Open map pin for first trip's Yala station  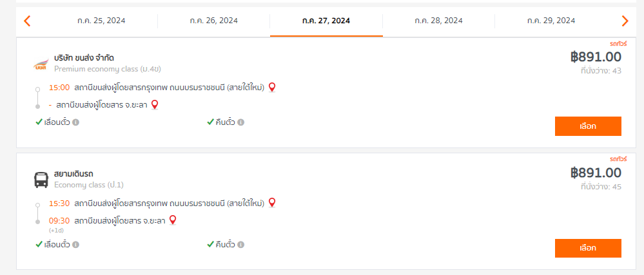coord(155,105)
